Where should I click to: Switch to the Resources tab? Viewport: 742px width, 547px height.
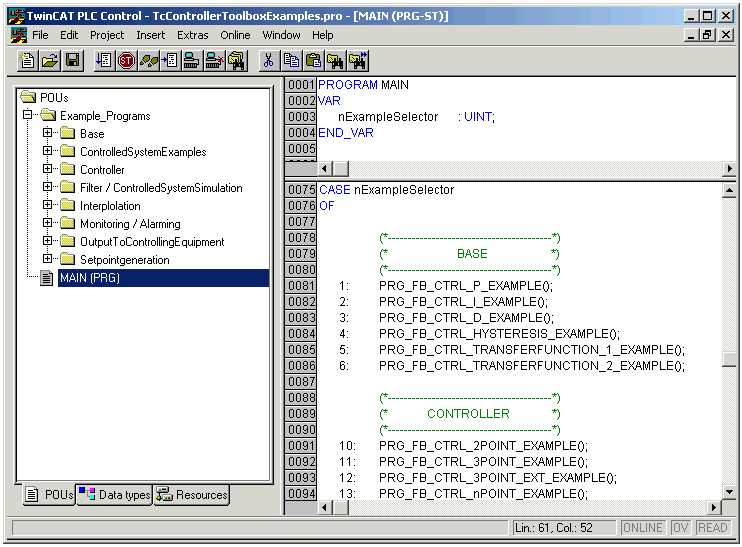pos(192,495)
